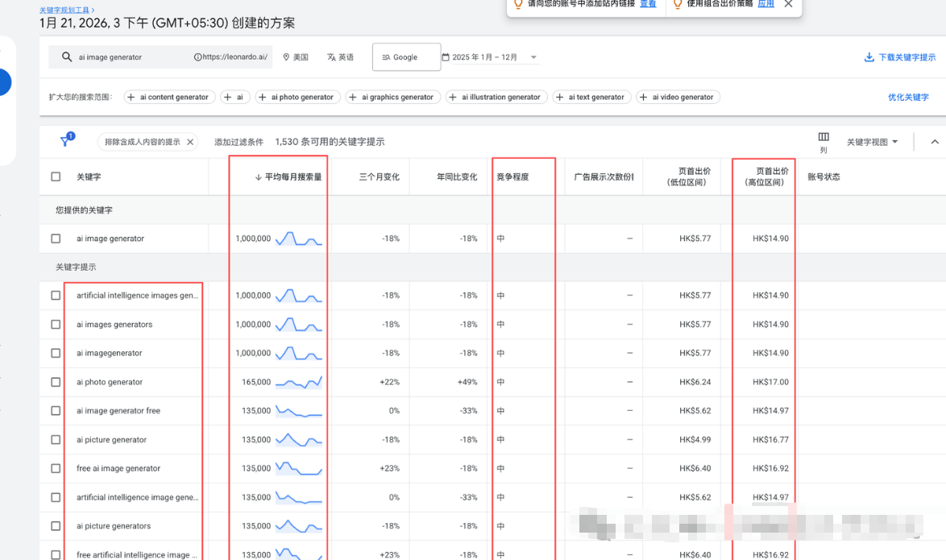
Task: Select checkbox for 'ai images generators'
Action: [x=56, y=325]
